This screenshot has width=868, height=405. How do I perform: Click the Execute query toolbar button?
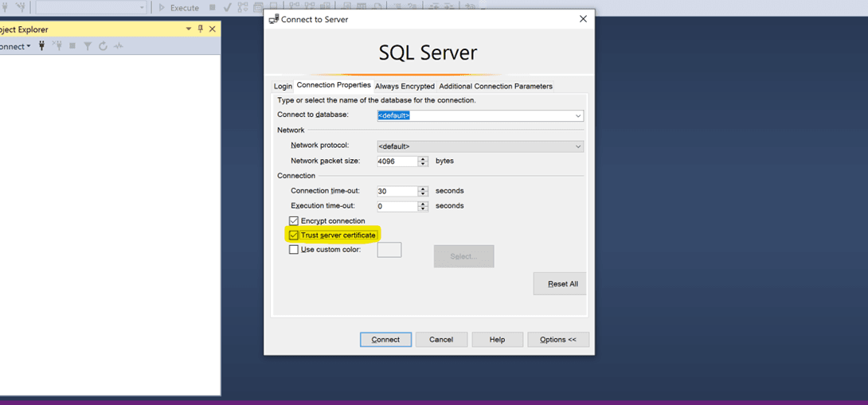(x=179, y=7)
